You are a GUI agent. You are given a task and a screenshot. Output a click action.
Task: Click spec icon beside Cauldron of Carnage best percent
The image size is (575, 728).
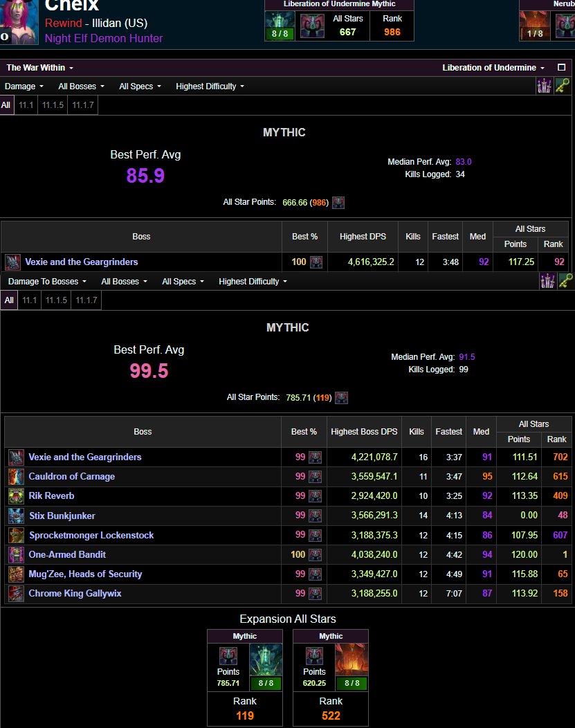315,476
